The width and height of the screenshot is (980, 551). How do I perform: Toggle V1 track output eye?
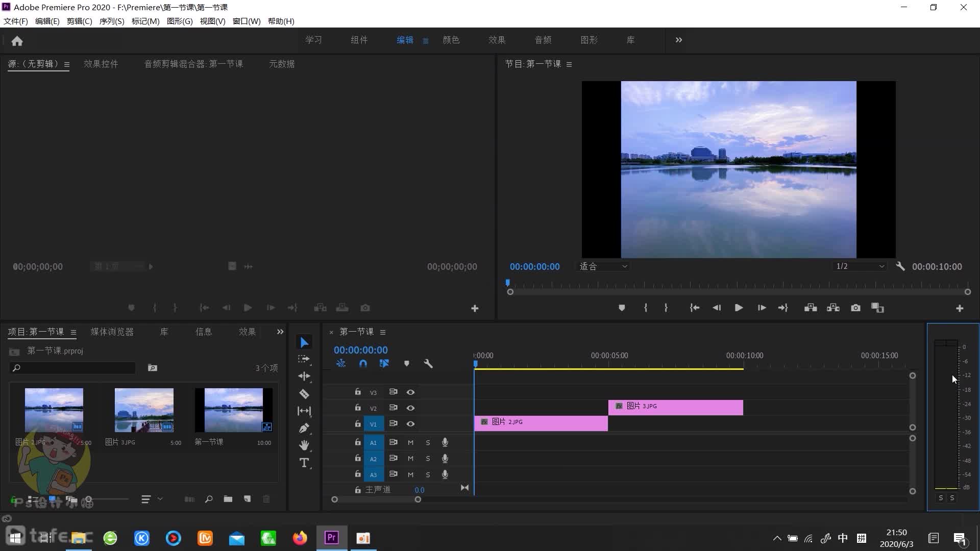point(410,424)
